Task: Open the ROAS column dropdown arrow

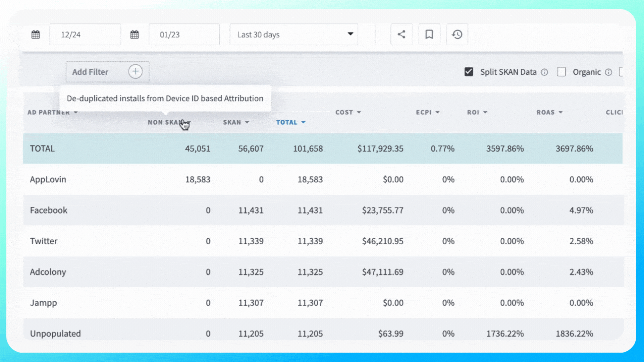Action: [x=560, y=112]
